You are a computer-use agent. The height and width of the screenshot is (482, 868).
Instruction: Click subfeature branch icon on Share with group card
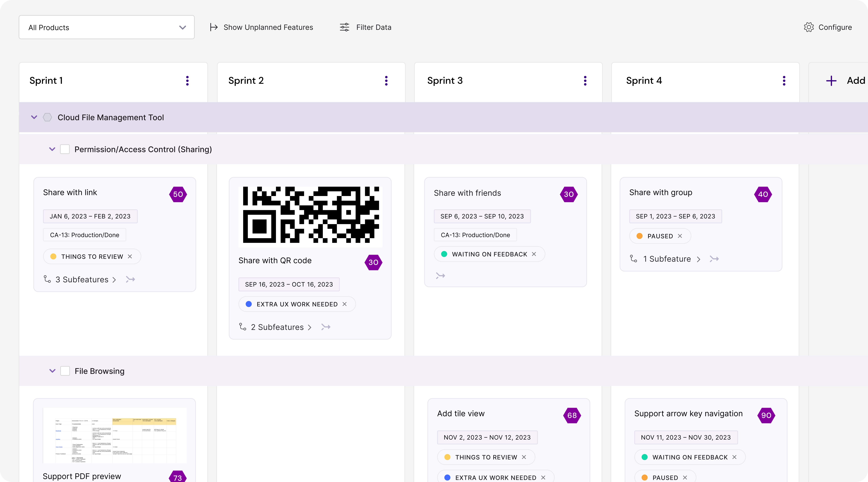(x=634, y=259)
